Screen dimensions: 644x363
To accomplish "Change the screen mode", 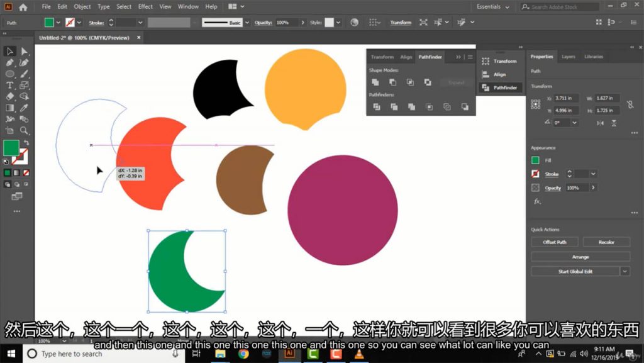I will 17,196.
